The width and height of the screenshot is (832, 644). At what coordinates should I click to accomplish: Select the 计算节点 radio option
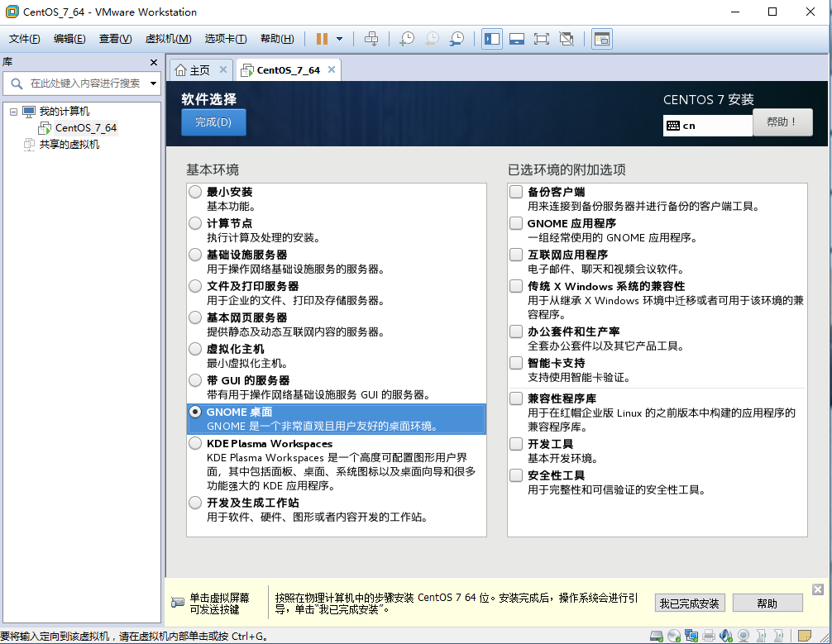point(195,223)
